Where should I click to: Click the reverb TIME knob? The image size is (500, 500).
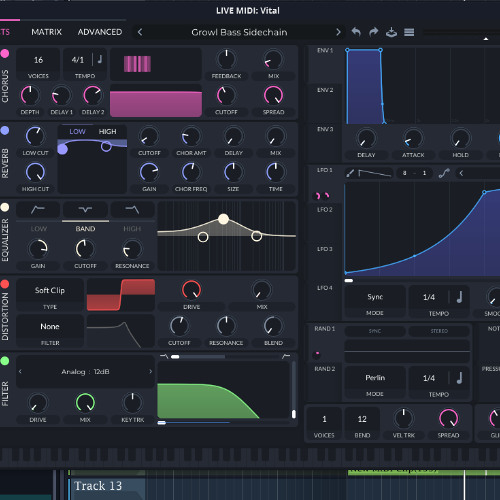tap(275, 172)
